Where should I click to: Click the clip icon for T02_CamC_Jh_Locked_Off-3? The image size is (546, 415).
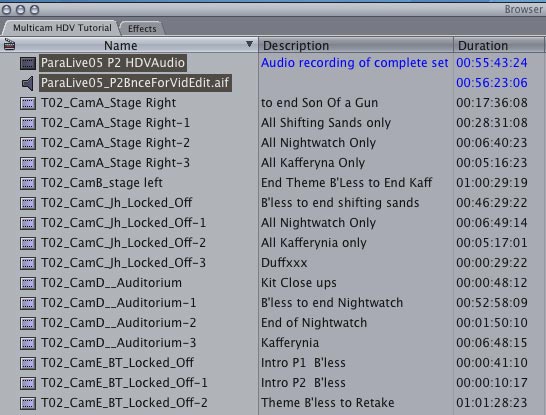28,263
